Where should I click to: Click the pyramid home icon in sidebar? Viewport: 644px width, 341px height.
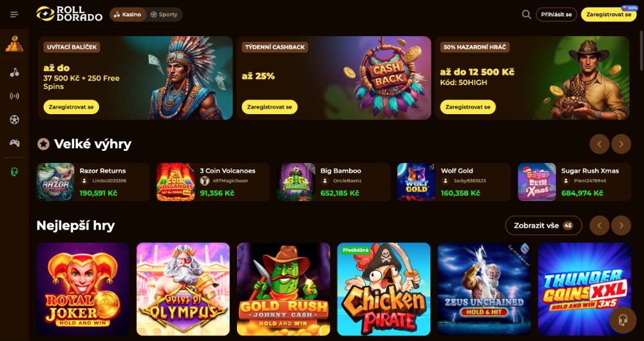(x=14, y=43)
